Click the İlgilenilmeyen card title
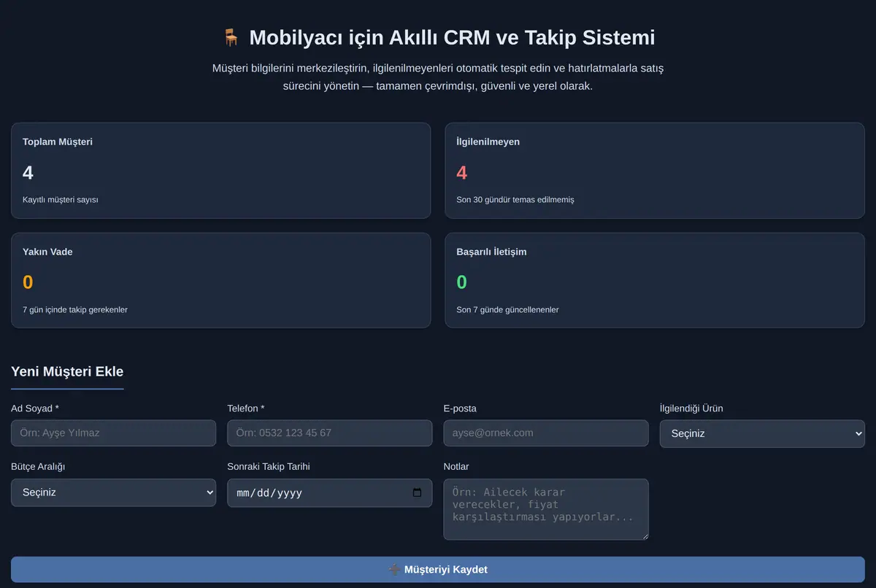The image size is (876, 588). [488, 142]
